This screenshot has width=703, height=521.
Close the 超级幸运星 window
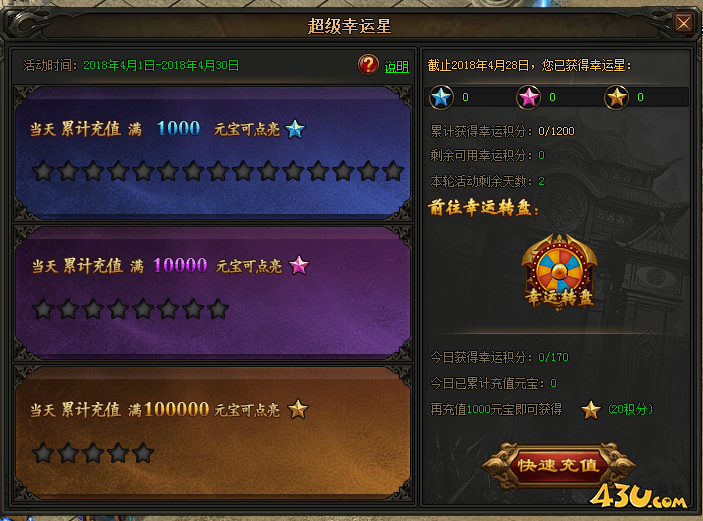tap(684, 22)
